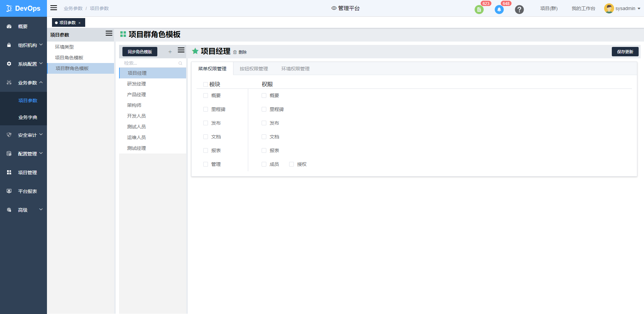The width and height of the screenshot is (644, 314).
Task: Click the 系统配置 gear icon
Action: pos(9,64)
